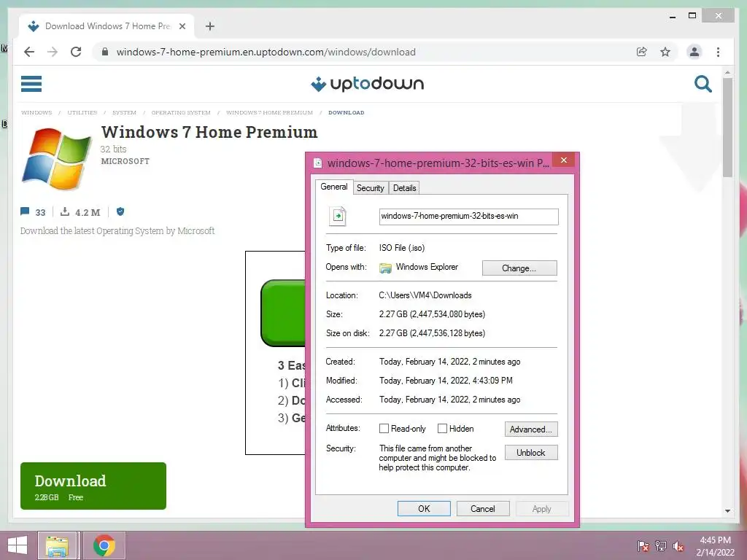The image size is (747, 560).
Task: Open WINDOWS 7 HOME PREMIUM breadcrumb
Action: pyautogui.click(x=270, y=113)
